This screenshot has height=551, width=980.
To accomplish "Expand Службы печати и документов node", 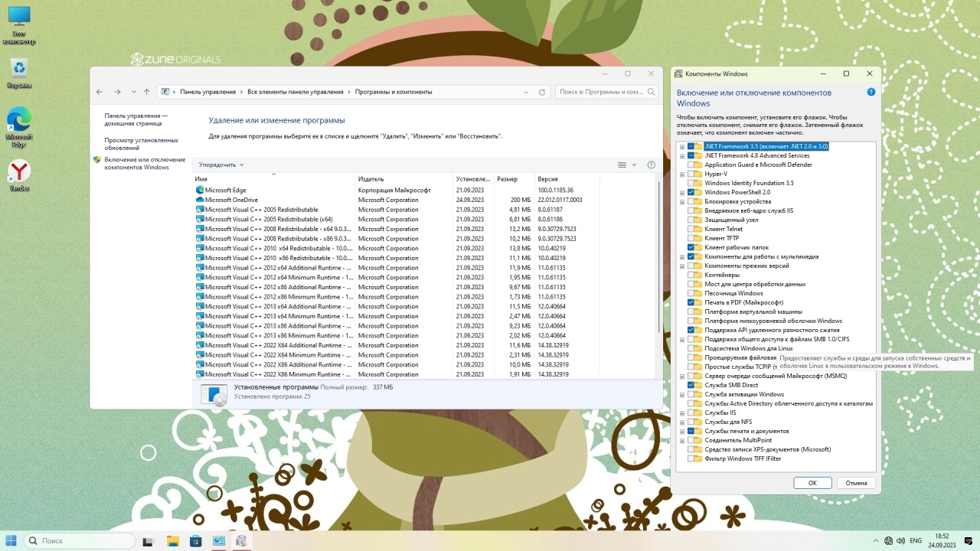I will (x=682, y=431).
